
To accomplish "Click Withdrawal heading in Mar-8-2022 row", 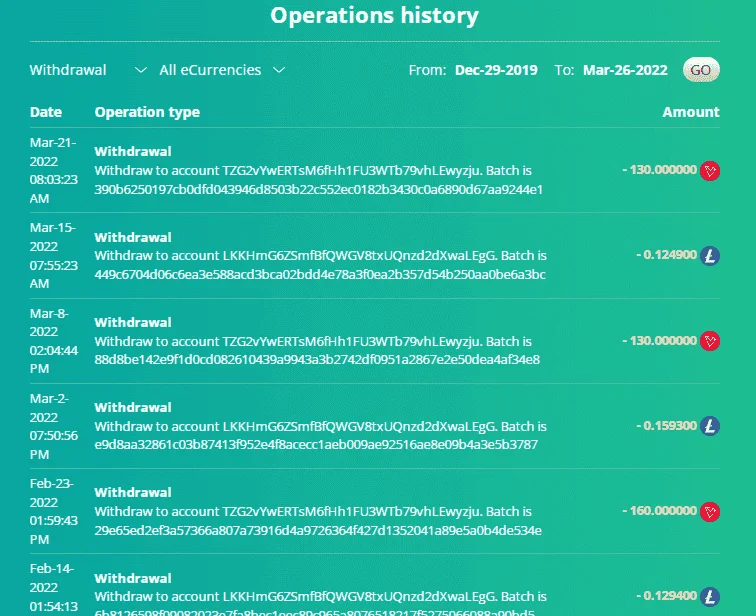I will [133, 322].
